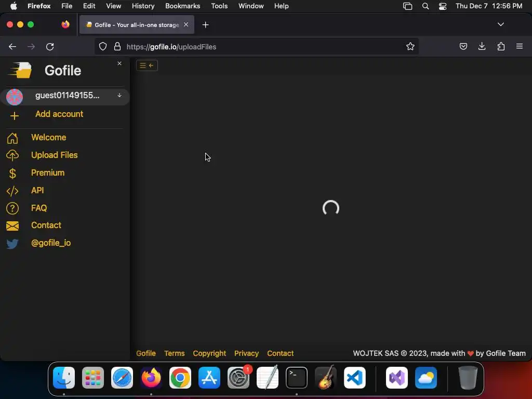This screenshot has width=532, height=399.
Task: Open Contact in the sidebar
Action: point(46,225)
